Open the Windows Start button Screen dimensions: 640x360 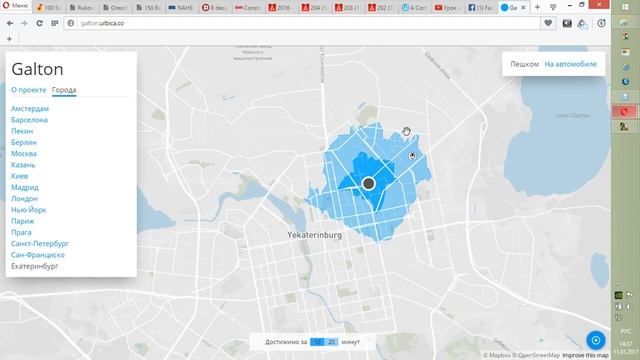coord(625,7)
